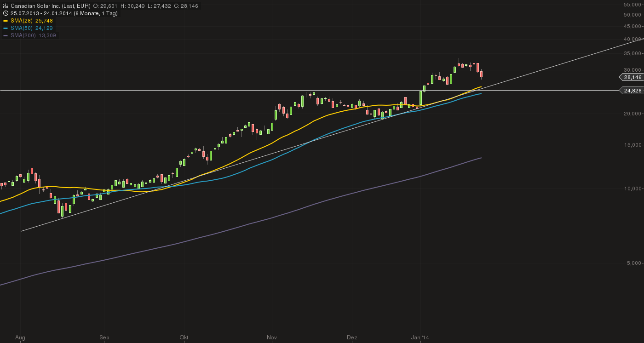Image resolution: width=644 pixels, height=343 pixels.
Task: Click the 'Aug' month label on time axis
Action: pos(20,337)
